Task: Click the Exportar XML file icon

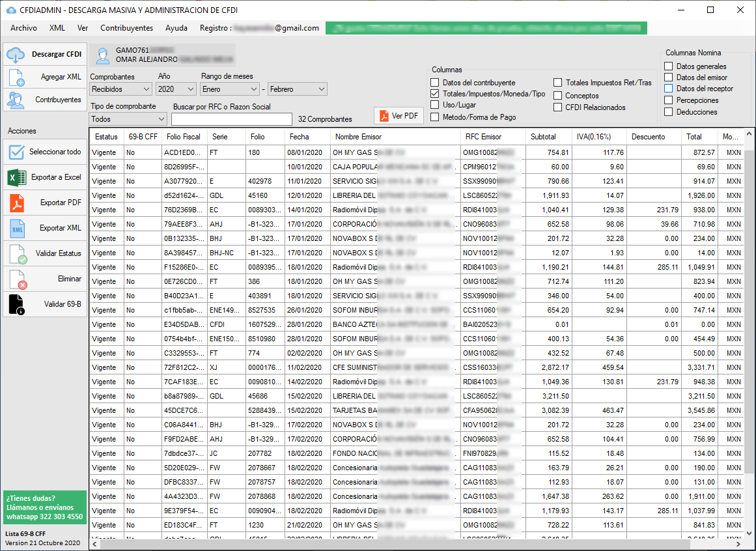Action: pyautogui.click(x=16, y=228)
